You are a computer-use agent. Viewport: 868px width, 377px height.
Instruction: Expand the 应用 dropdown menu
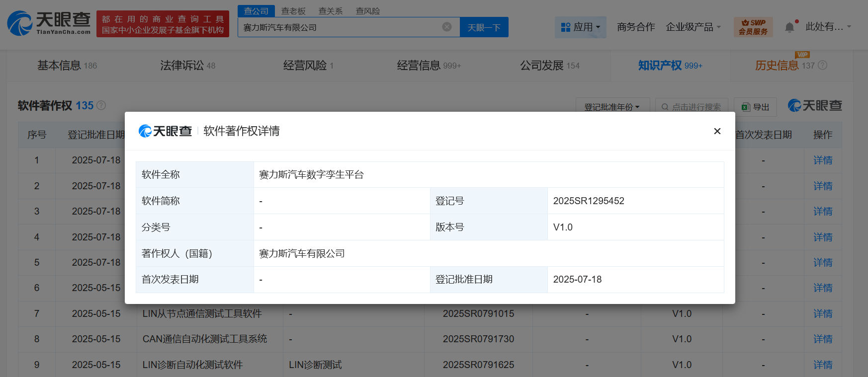click(580, 27)
